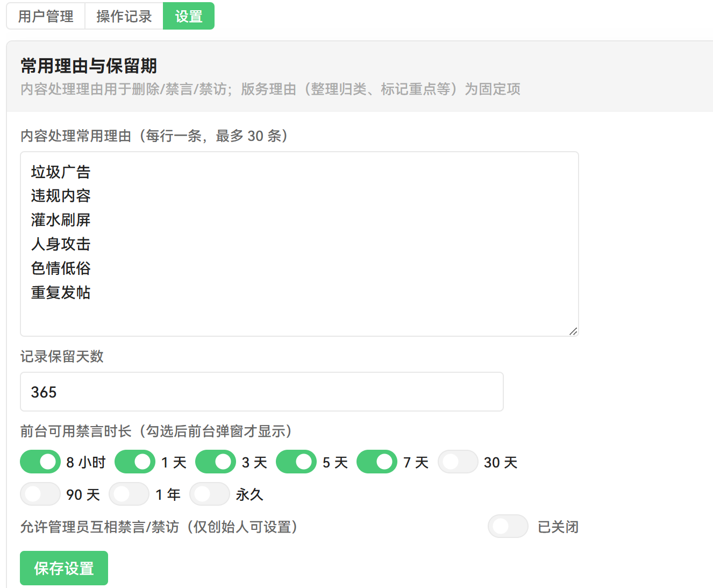
Task: Disable the 5 天 duration toggle
Action: (296, 462)
